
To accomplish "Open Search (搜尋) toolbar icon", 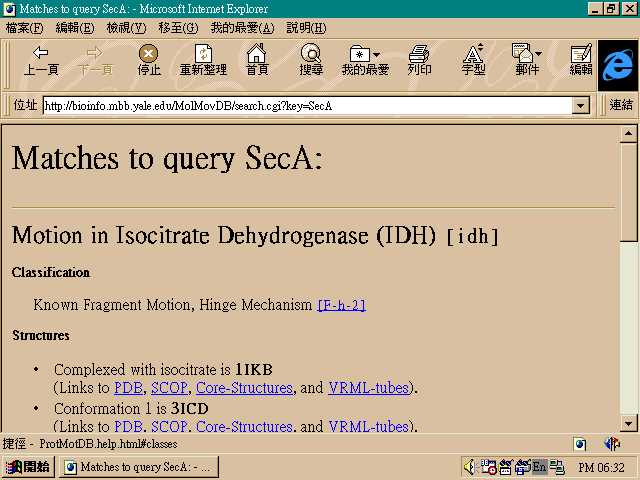I will click(x=311, y=60).
